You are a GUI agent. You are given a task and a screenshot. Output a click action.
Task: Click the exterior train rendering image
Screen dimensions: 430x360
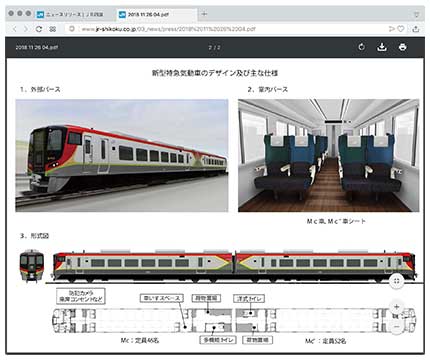pyautogui.click(x=122, y=155)
